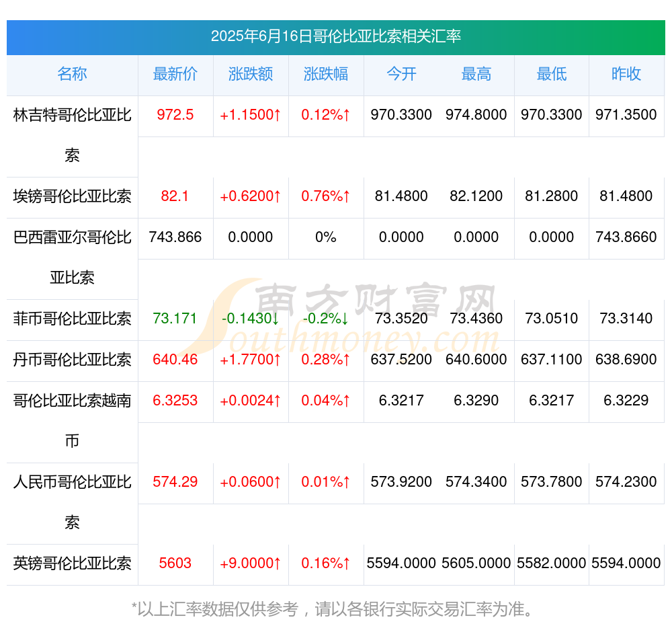672x630 pixels.
Task: Click the high value '82.1200'
Action: click(476, 196)
